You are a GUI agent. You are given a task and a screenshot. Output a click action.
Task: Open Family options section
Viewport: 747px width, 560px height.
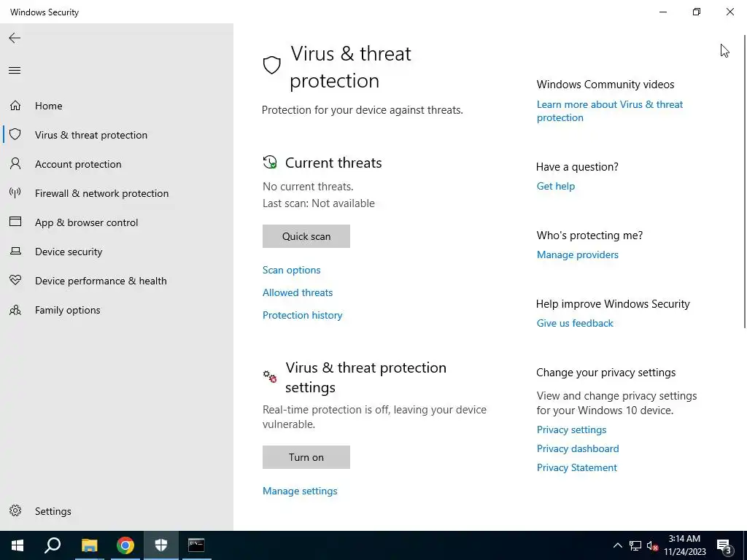[117, 310]
